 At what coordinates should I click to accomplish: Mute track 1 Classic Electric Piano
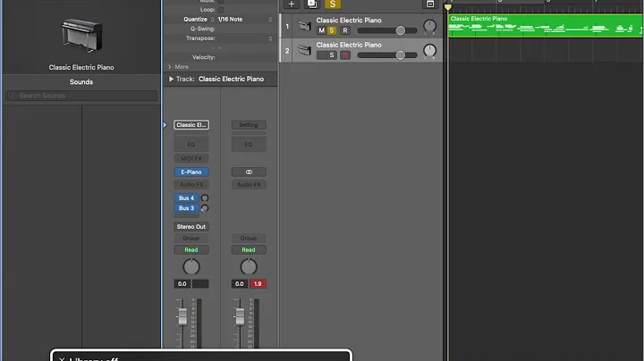click(x=321, y=30)
